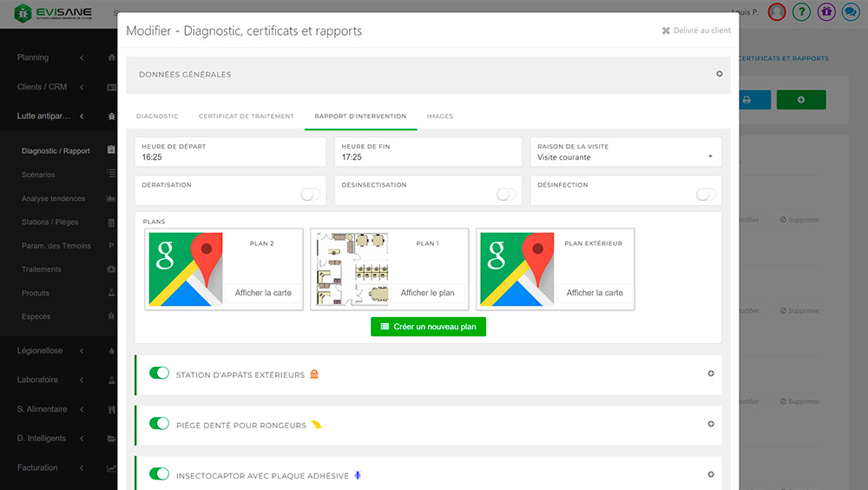Click Créer un nouveau plan button
The image size is (868, 490).
428,327
